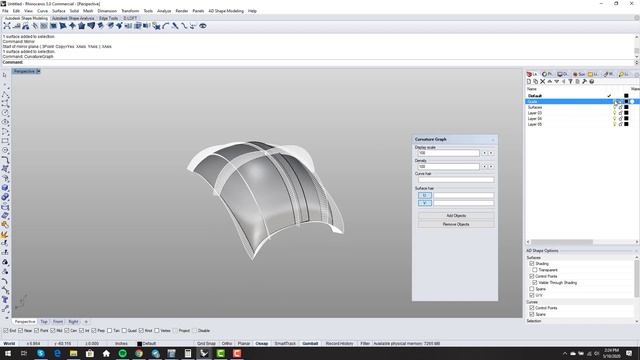Open Perspective viewport title dropdown
This screenshot has height=360, width=640.
pos(38,71)
